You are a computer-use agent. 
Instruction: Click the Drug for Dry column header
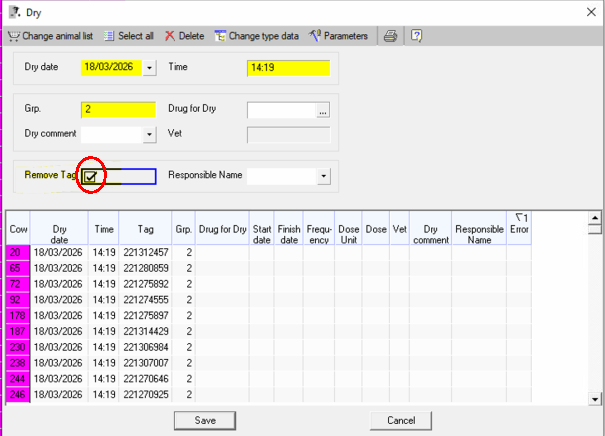click(223, 228)
